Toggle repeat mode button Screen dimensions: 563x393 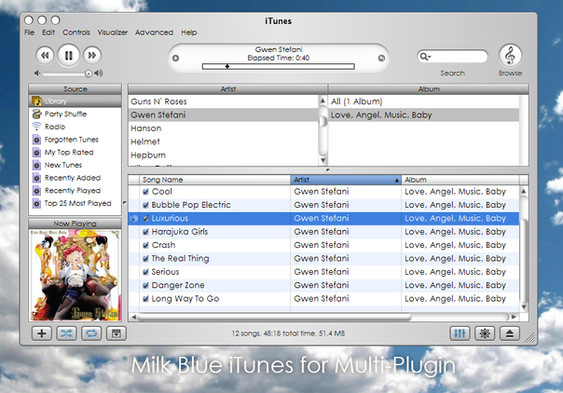pos(91,333)
